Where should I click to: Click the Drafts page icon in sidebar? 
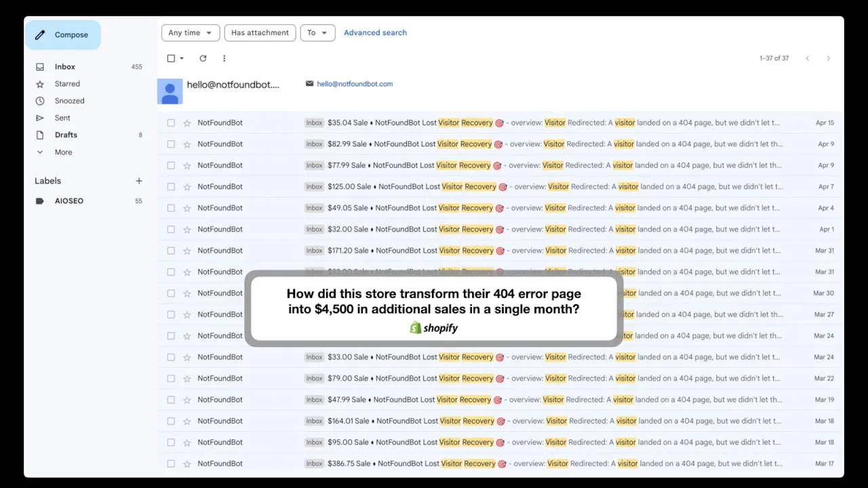40,135
